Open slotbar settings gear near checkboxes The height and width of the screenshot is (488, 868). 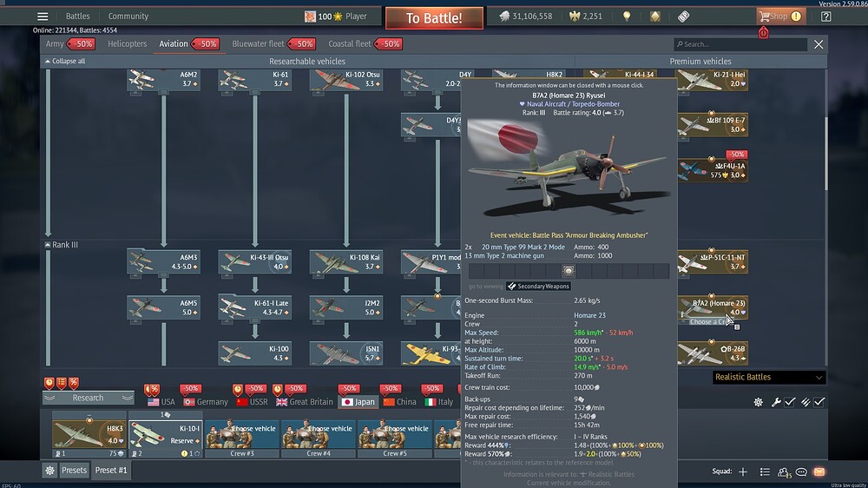(759, 402)
